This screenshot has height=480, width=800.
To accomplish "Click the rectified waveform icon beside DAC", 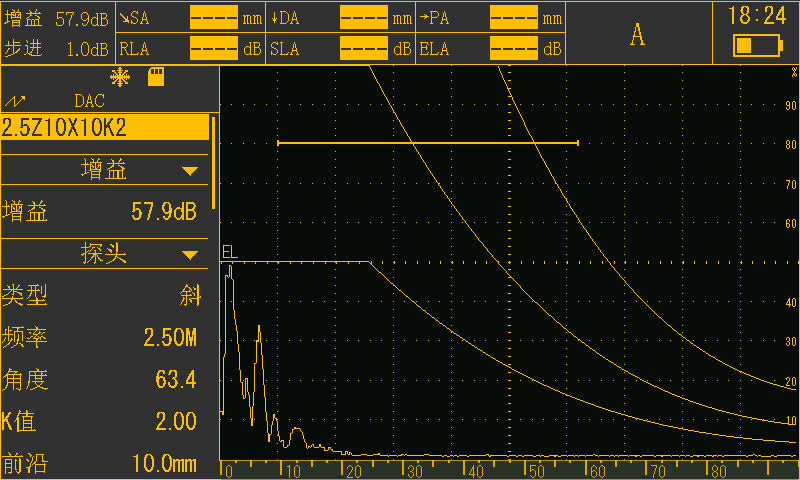I will [15, 101].
